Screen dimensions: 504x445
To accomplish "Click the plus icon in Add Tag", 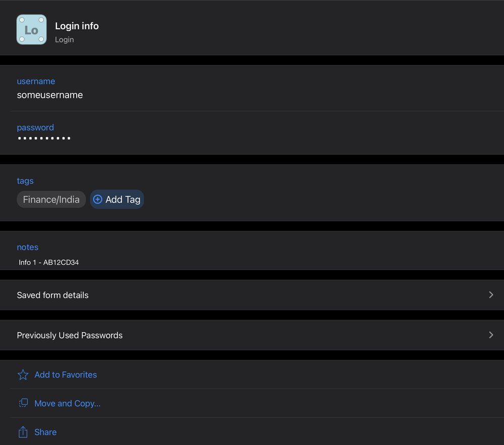I will pos(98,200).
